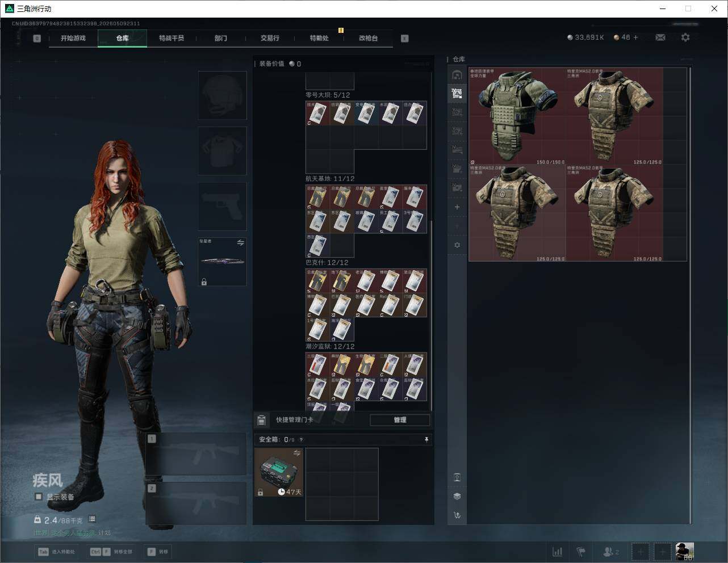Click the second squad invite plus slot
This screenshot has width=728, height=563.
pos(663,552)
